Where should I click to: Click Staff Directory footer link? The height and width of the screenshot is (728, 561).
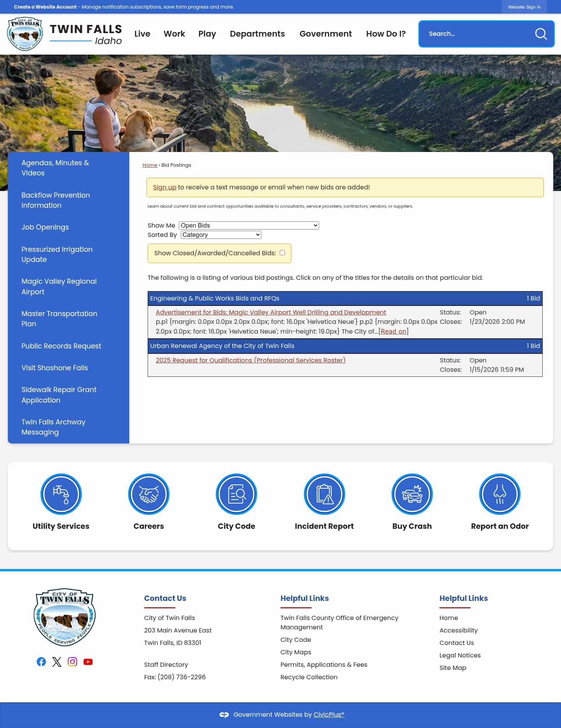(166, 665)
